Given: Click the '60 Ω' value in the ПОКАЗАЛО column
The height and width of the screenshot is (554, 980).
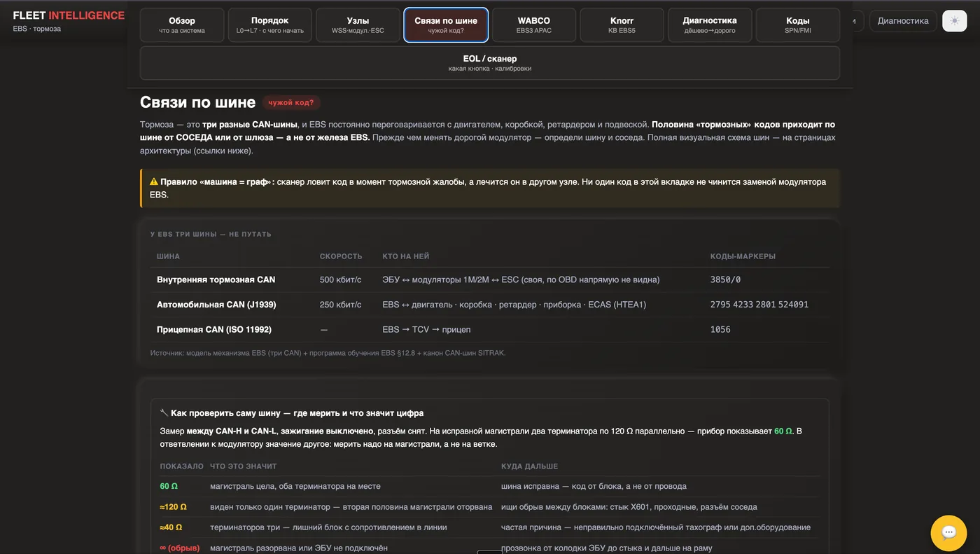Looking at the screenshot, I should pos(169,486).
